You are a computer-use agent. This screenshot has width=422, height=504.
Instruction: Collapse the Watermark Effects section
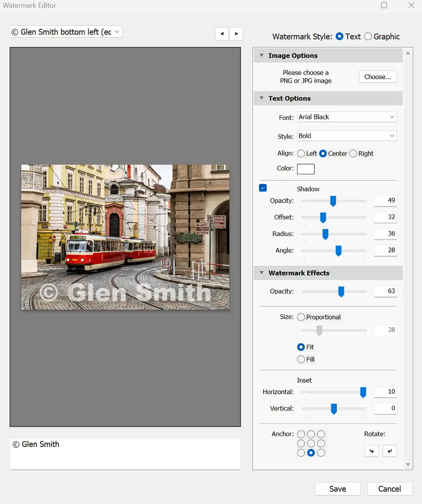click(262, 273)
